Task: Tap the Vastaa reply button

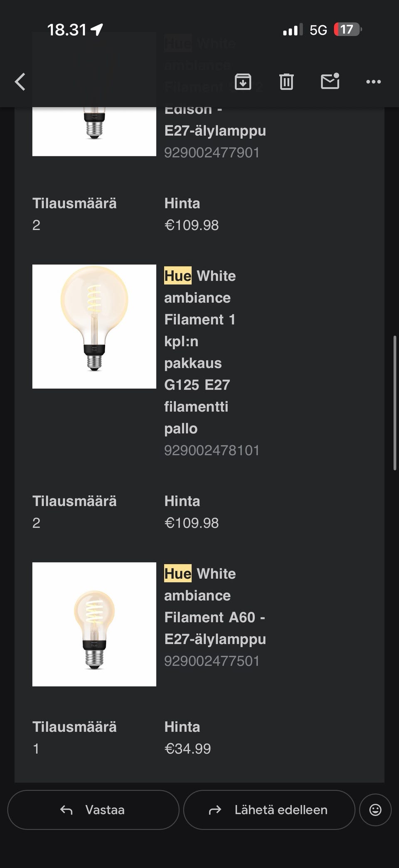Action: point(93,810)
